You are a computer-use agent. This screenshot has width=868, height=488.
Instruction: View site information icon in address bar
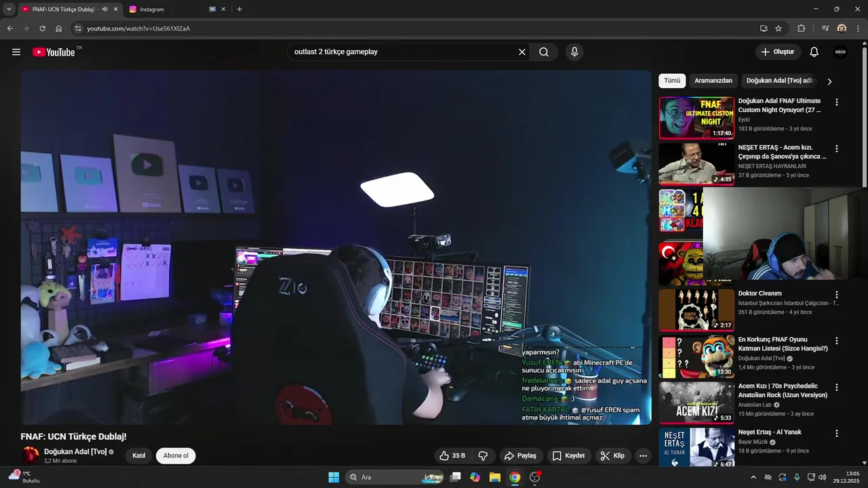[x=78, y=28]
